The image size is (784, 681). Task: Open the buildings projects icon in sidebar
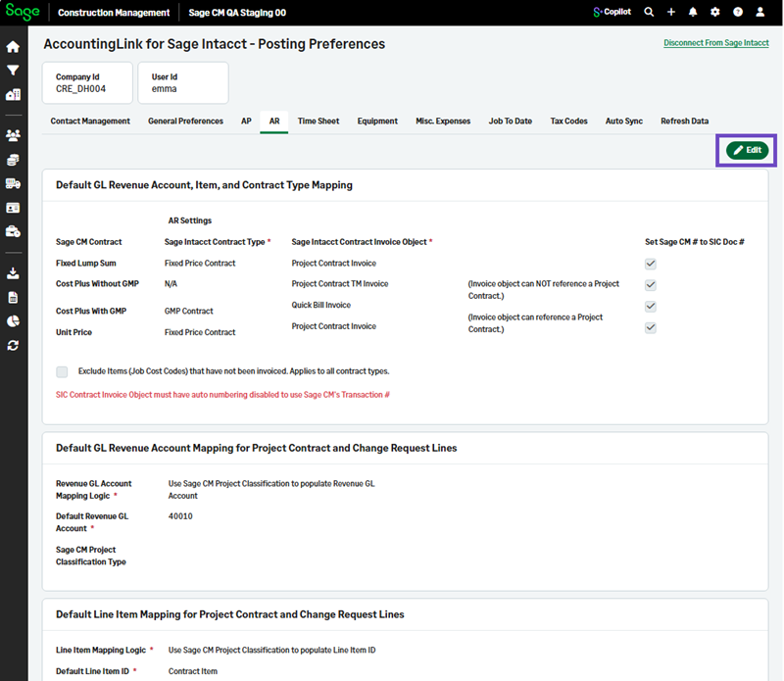point(13,94)
